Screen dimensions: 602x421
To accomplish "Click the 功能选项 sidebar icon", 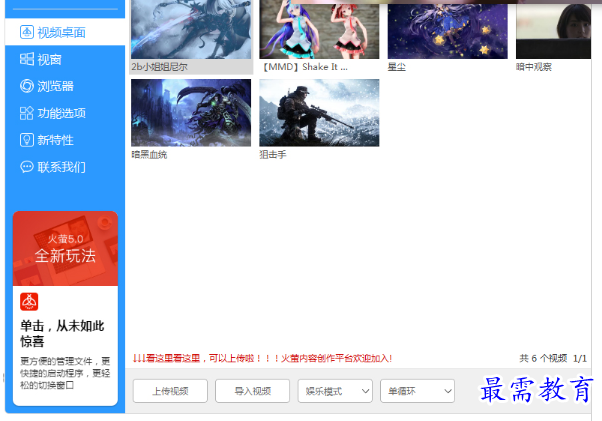I will click(26, 113).
